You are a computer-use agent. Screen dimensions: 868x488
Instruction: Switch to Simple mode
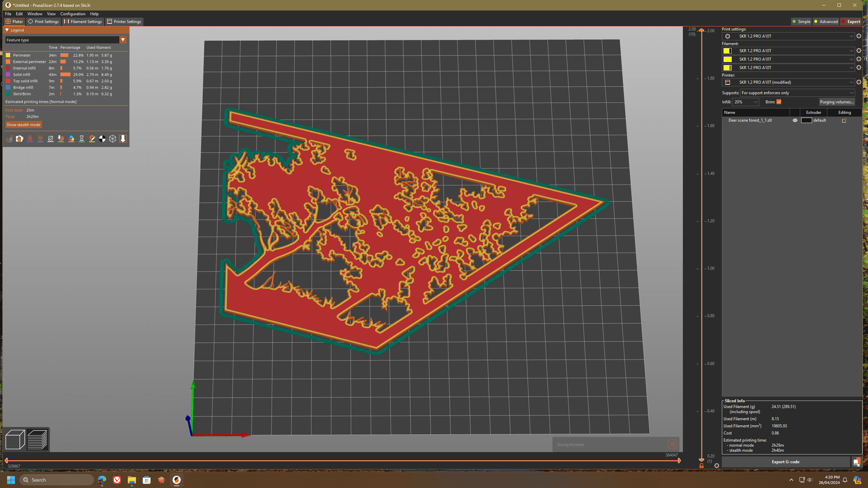(801, 22)
